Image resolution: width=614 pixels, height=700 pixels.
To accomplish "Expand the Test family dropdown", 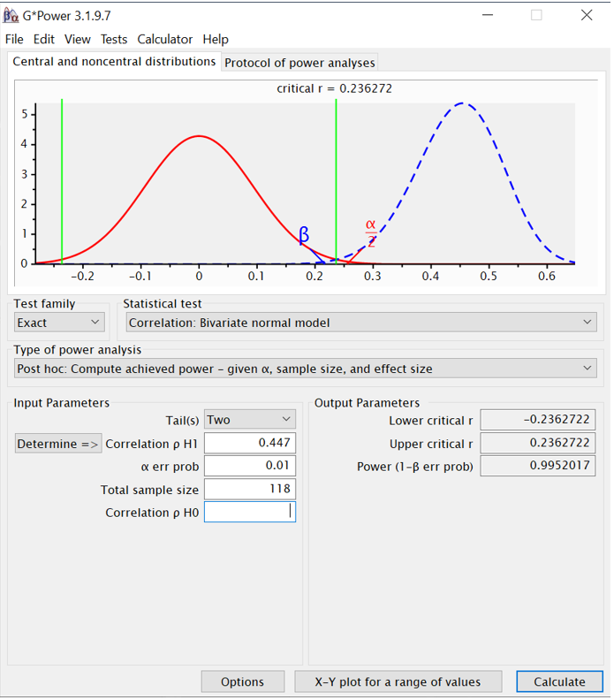I will pos(60,323).
